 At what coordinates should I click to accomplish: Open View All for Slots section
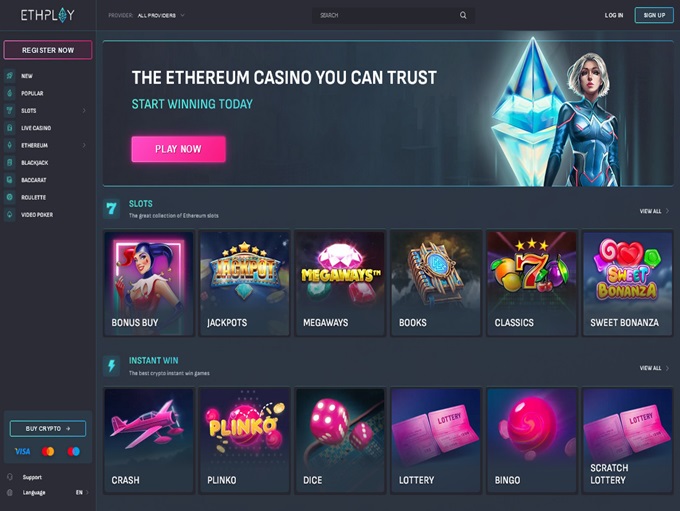654,211
